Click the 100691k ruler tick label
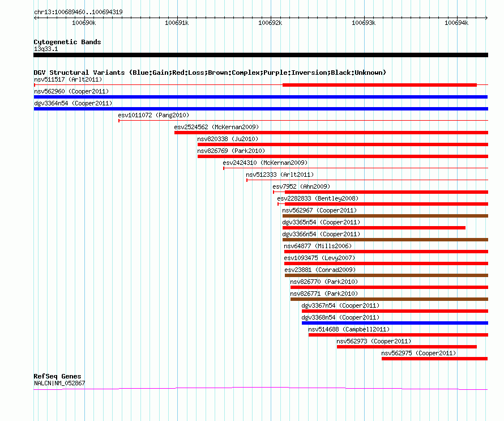504x421 pixels. point(177,23)
